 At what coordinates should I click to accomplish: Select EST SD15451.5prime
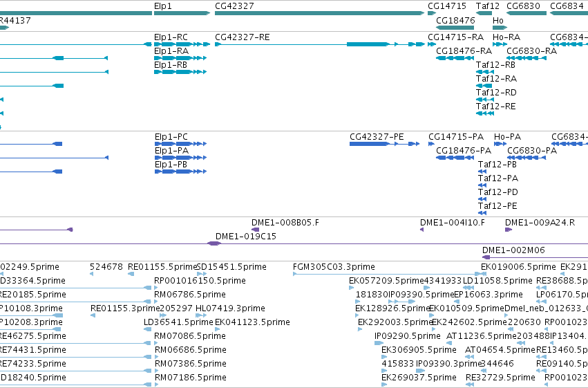[x=202, y=274]
